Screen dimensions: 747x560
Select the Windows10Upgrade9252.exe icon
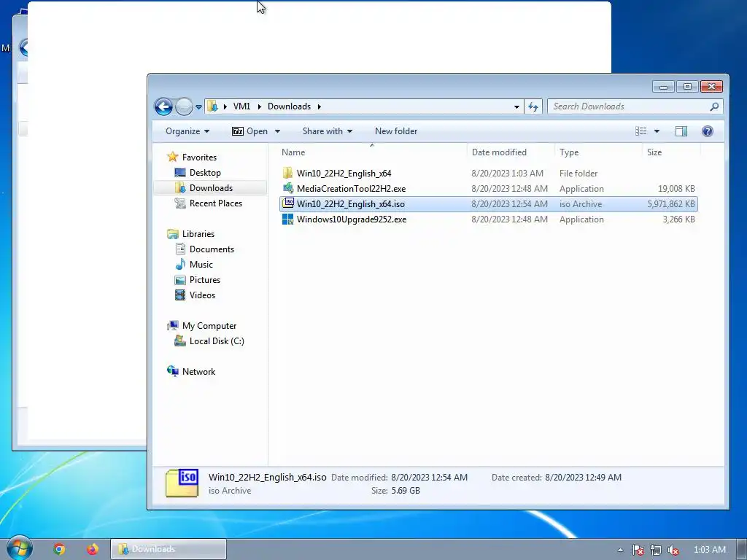click(287, 219)
